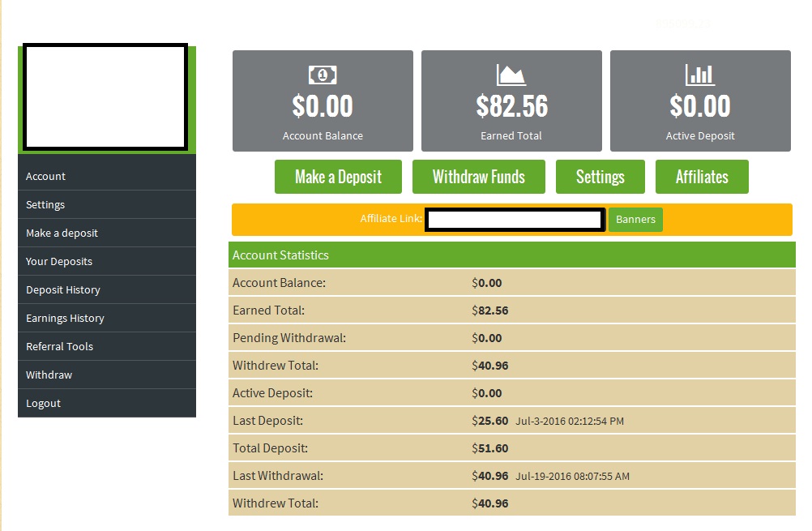The image size is (812, 531).
Task: Click the area chart icon above Earned Total
Action: tap(511, 75)
